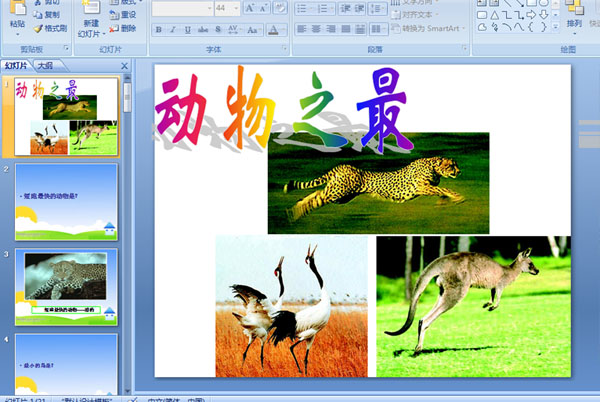This screenshot has width=600, height=402.
Task: Toggle underline formatting
Action: [188, 29]
